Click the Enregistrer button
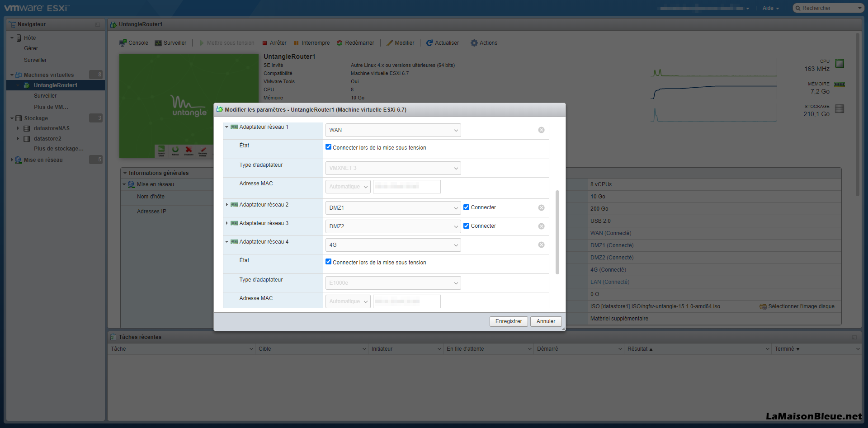The height and width of the screenshot is (428, 868). [509, 321]
